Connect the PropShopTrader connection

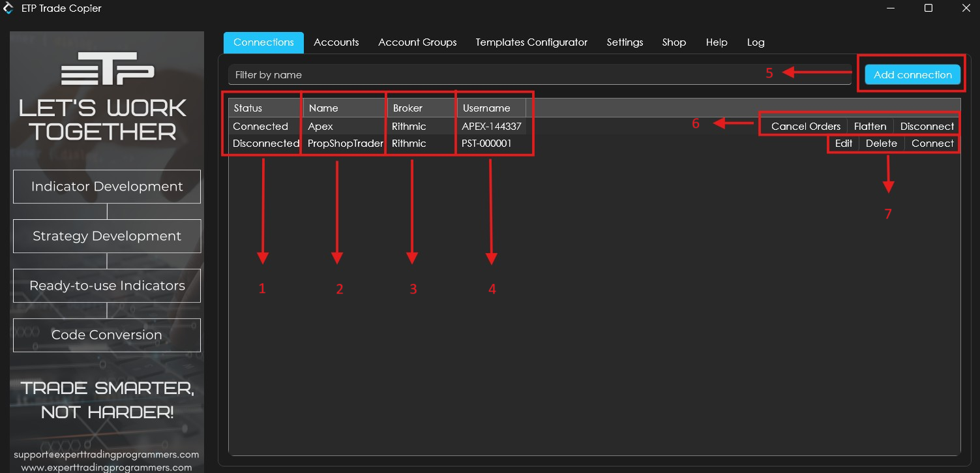(x=932, y=144)
